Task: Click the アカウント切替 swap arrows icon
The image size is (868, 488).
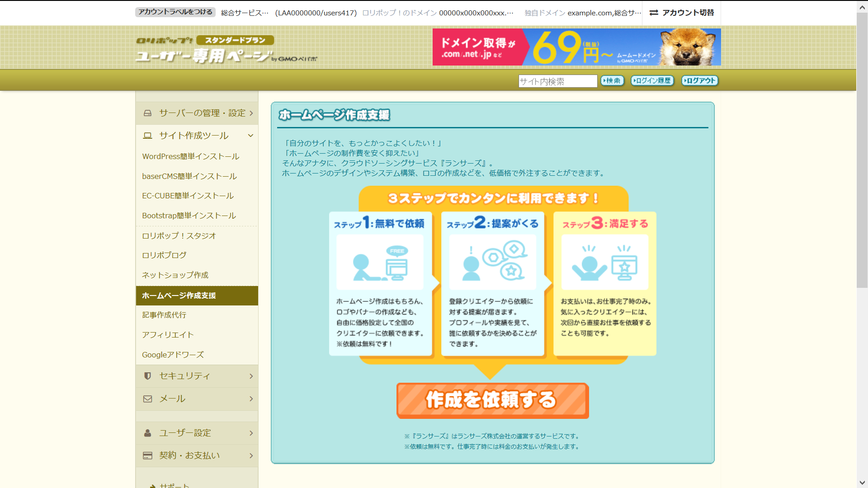Action: [654, 13]
